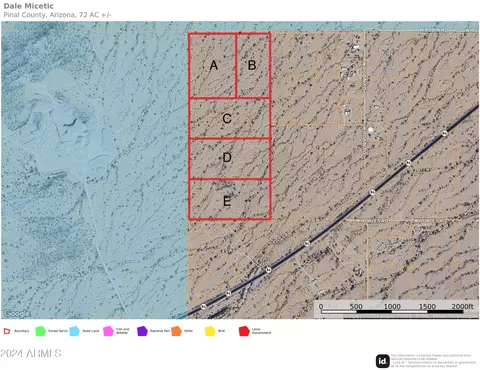
Task: Select parcel C on the map
Action: [x=230, y=118]
